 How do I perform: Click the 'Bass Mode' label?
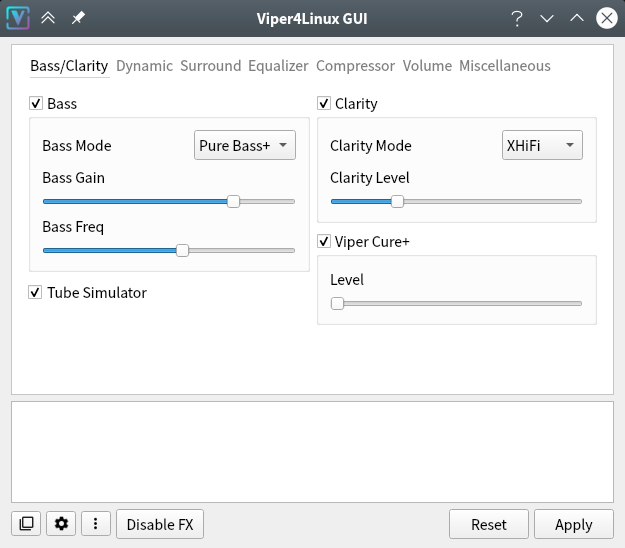pyautogui.click(x=77, y=145)
